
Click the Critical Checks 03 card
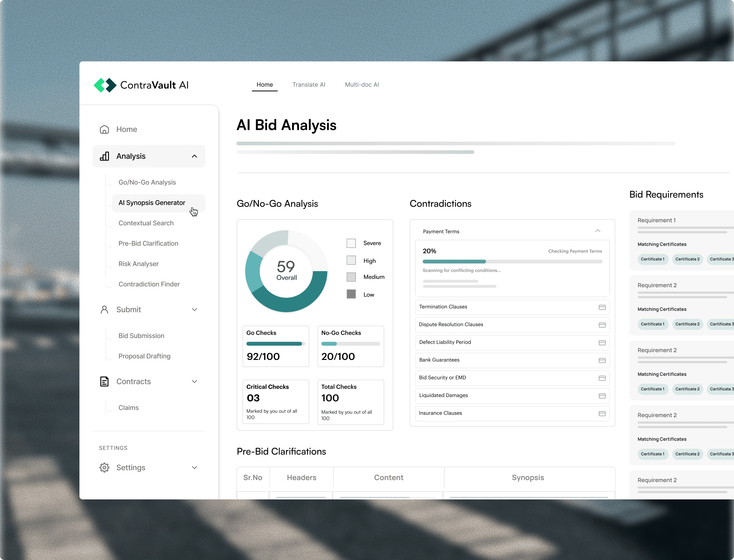pyautogui.click(x=276, y=402)
